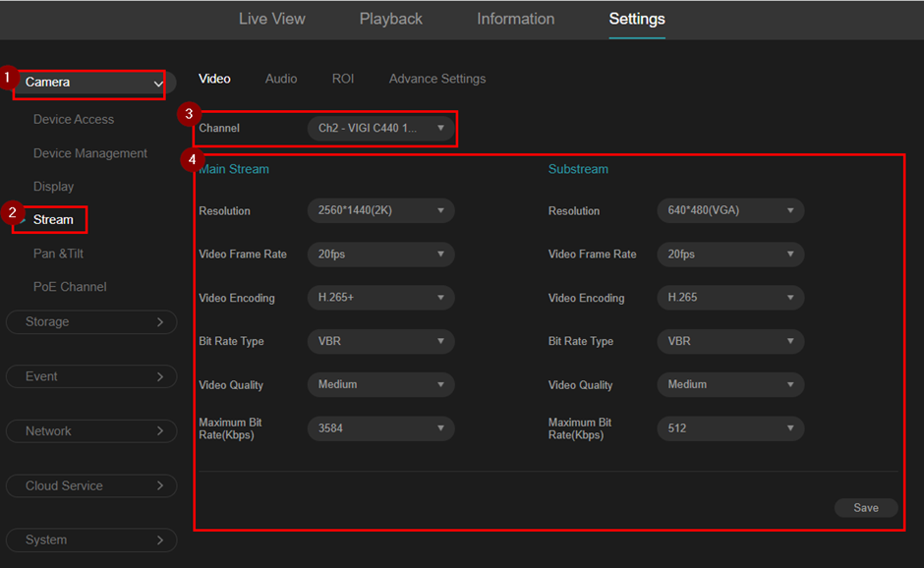Go to Display settings
Image resolution: width=924 pixels, height=568 pixels.
54,186
